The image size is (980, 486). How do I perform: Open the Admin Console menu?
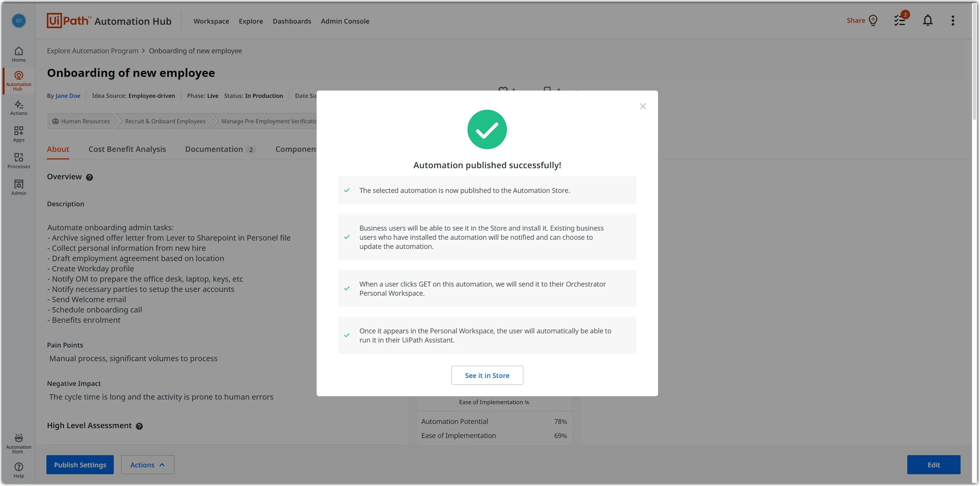[x=345, y=21]
